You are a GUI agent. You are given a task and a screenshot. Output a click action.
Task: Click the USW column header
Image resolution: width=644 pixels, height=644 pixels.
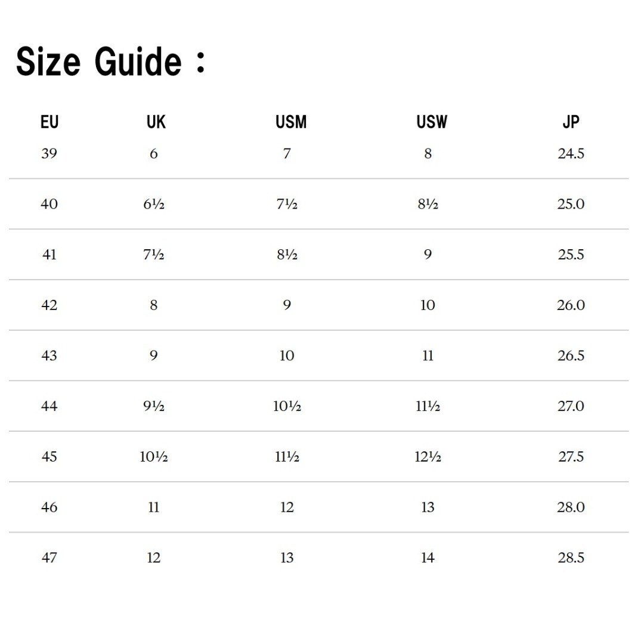tap(432, 122)
